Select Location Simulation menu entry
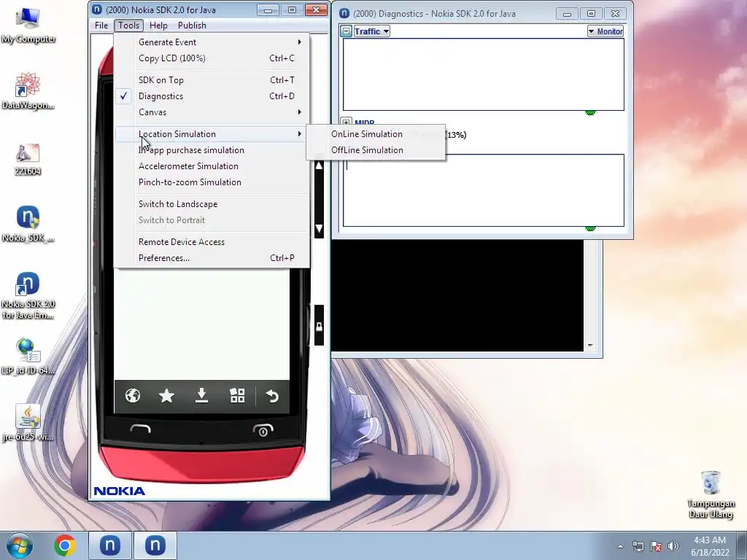 point(212,134)
